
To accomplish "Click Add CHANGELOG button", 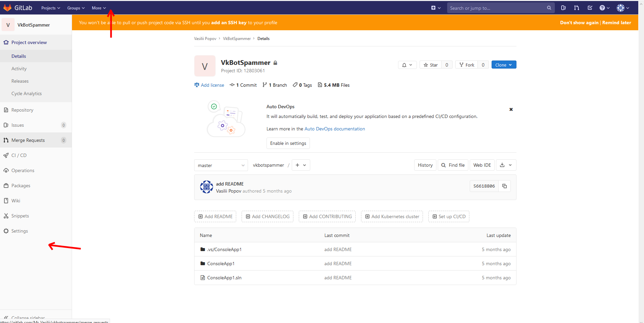I will click(267, 216).
